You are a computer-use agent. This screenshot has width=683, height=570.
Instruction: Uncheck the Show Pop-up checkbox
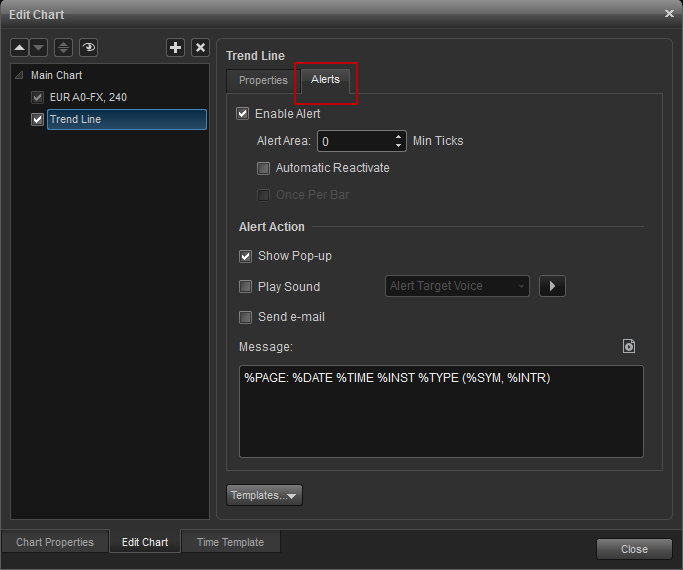click(245, 256)
